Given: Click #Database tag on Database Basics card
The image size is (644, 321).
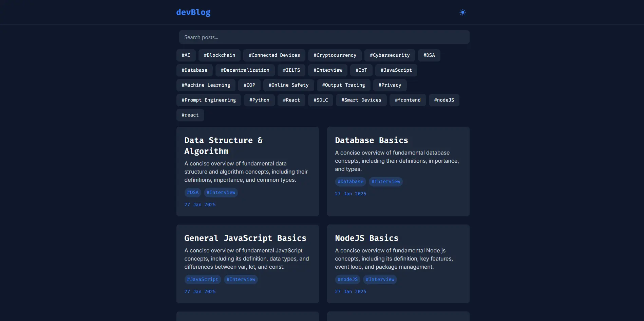Looking at the screenshot, I should click(x=350, y=182).
